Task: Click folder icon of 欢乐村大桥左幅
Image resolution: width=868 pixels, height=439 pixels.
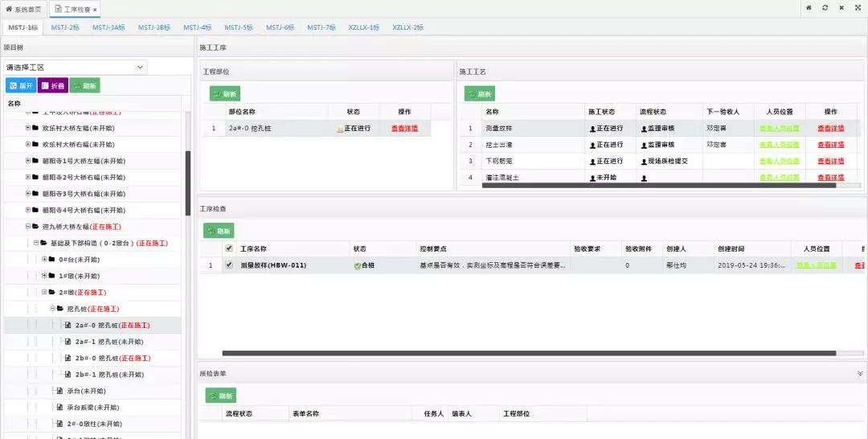Action: tap(35, 128)
